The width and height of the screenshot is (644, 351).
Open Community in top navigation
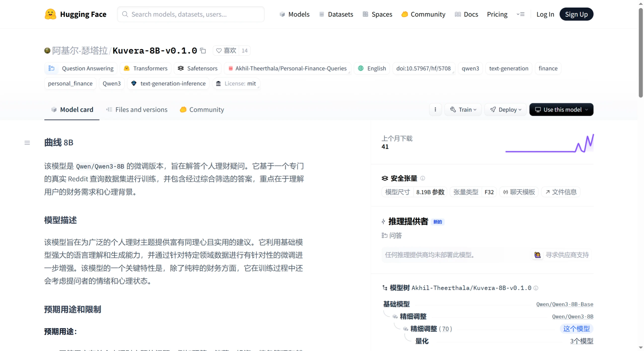(423, 14)
